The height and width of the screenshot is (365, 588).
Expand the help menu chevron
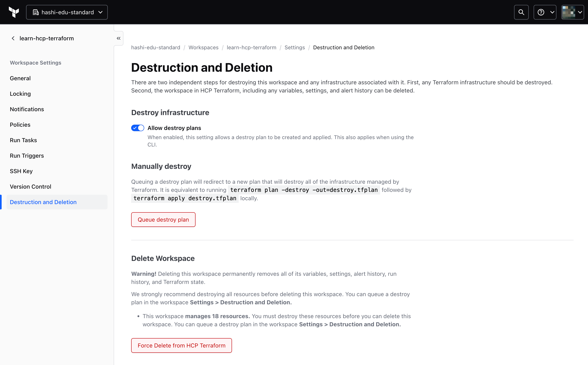(x=551, y=12)
